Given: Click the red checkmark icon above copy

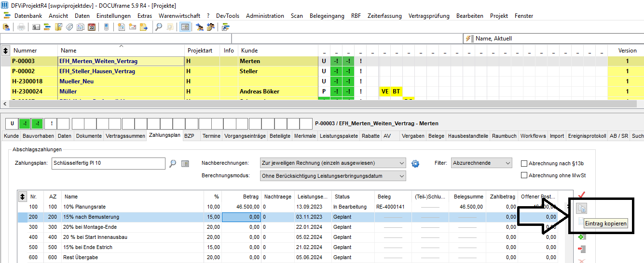Looking at the screenshot, I should point(582,195).
